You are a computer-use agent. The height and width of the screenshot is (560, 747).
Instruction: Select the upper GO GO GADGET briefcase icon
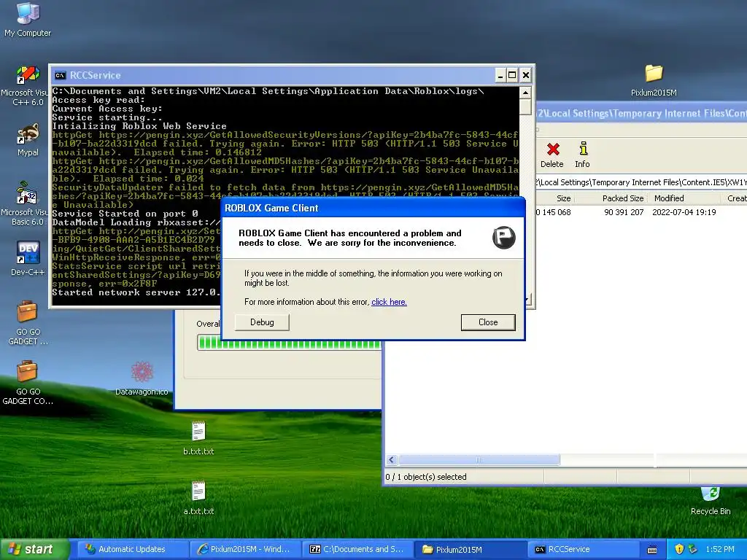[x=28, y=323]
